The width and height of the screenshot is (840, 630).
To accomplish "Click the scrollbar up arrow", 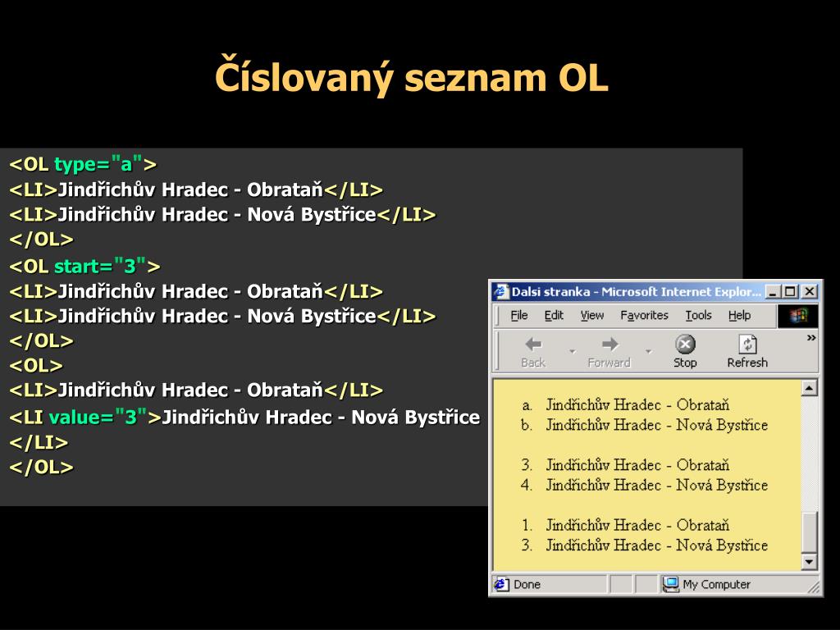I will [809, 387].
